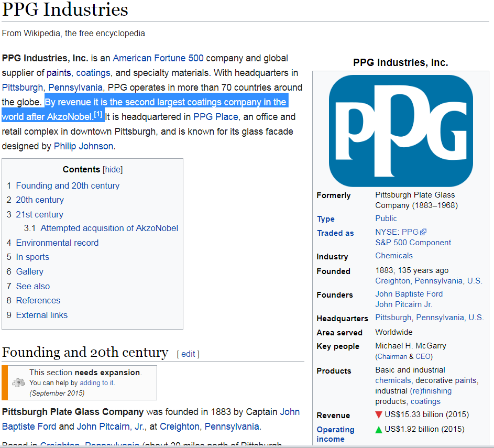This screenshot has height=448, width=494.
Task: Click the green operating income increase triangle
Action: 379,430
